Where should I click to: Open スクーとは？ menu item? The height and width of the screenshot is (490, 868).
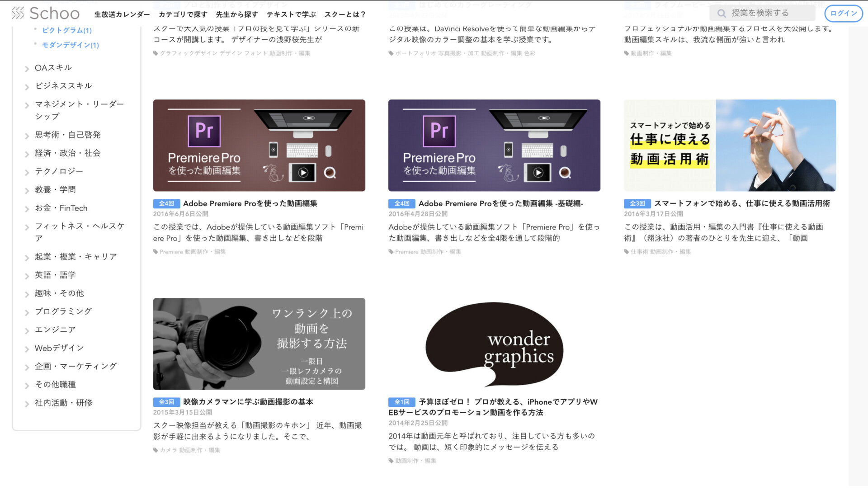(345, 14)
